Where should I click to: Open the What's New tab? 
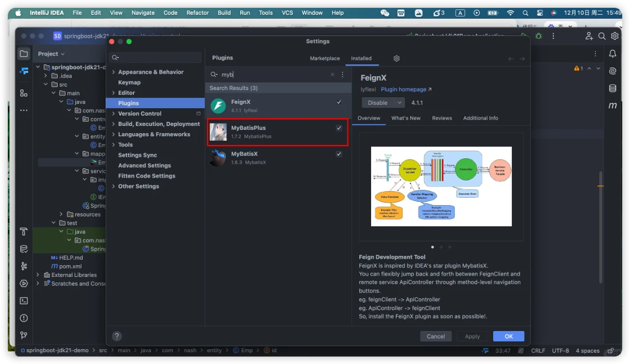pos(406,118)
